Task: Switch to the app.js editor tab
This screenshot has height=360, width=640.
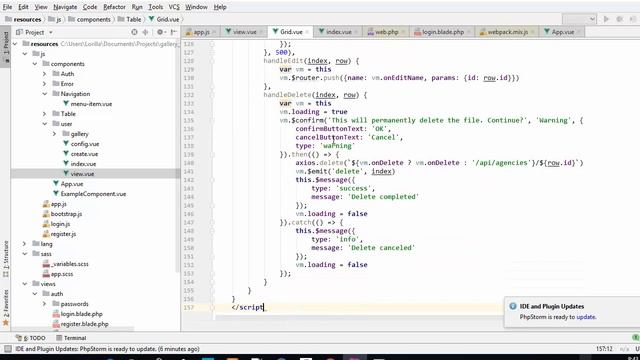Action: click(201, 32)
